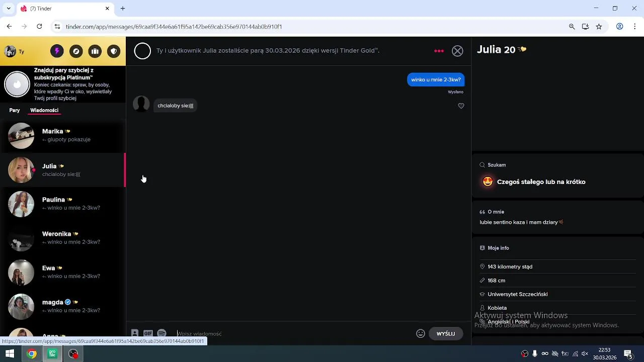Install app icon in address bar
This screenshot has width=644, height=362.
(x=585, y=27)
